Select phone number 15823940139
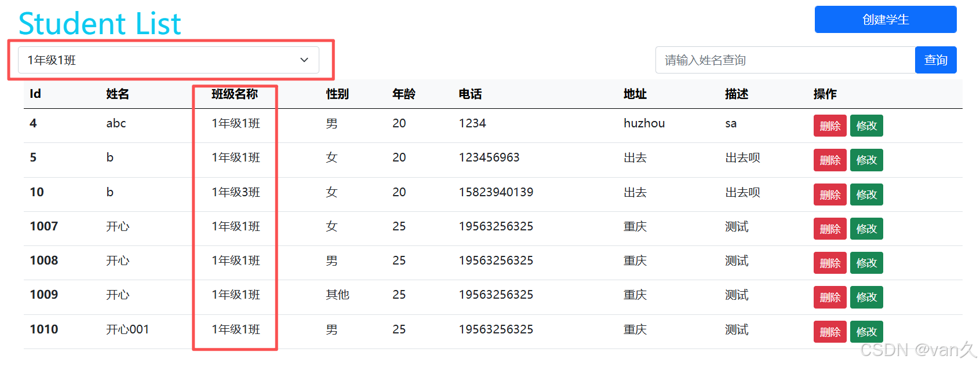The image size is (980, 367). click(496, 192)
